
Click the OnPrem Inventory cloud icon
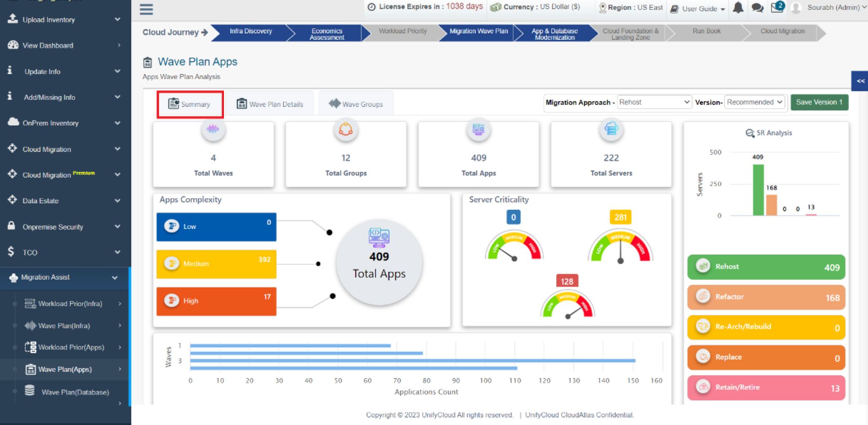point(13,122)
